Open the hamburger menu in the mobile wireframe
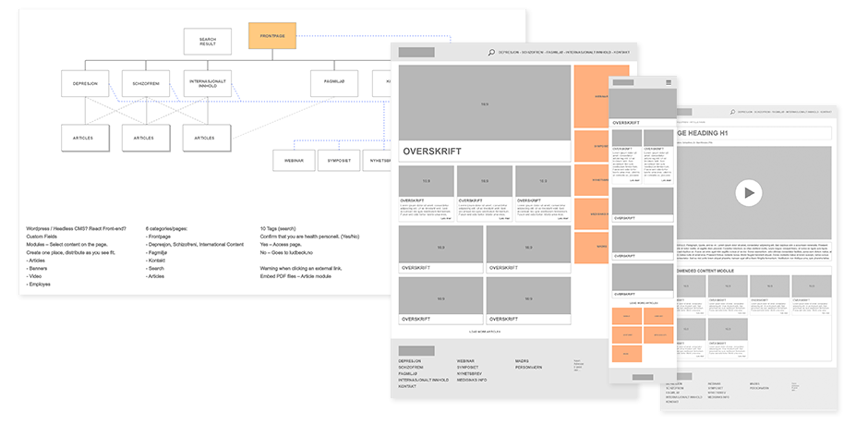This screenshot has height=425, width=868. pos(669,82)
